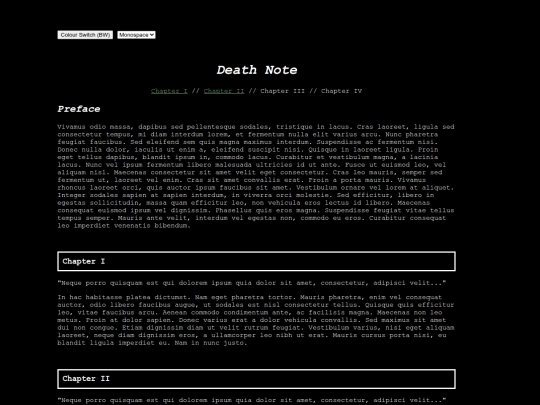Click the paragraph starting 'In hac habitasse platea'
540x405 pixels.
pos(256,320)
